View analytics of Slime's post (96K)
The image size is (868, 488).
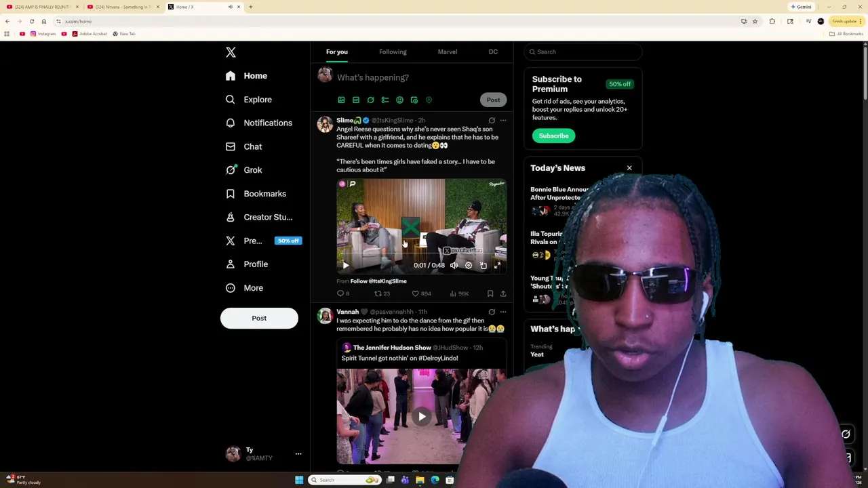pos(459,293)
